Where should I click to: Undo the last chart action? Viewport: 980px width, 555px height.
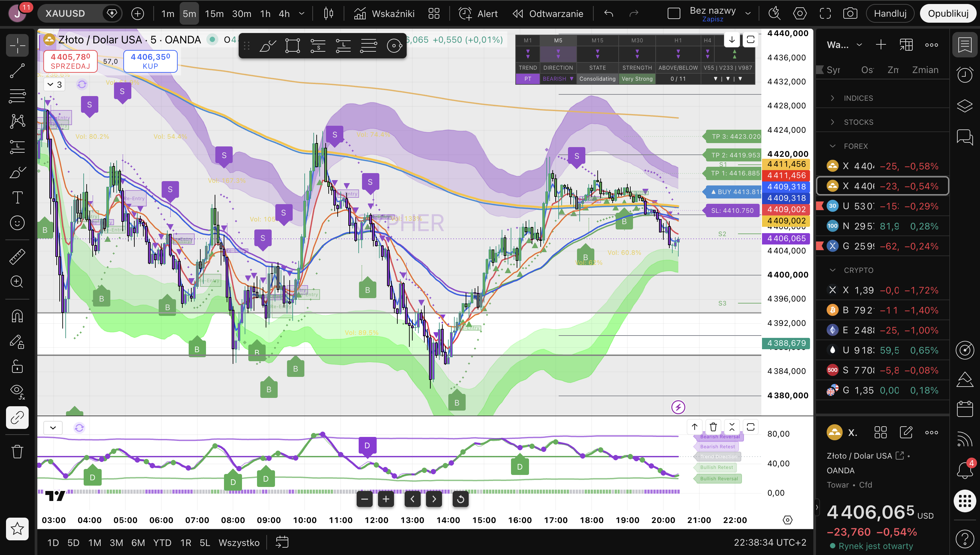click(x=609, y=14)
